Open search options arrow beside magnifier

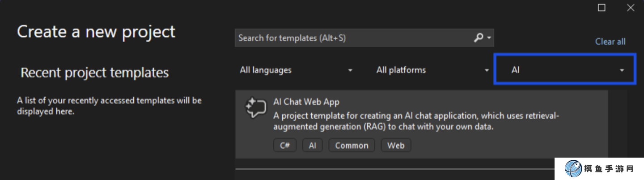[x=489, y=38]
